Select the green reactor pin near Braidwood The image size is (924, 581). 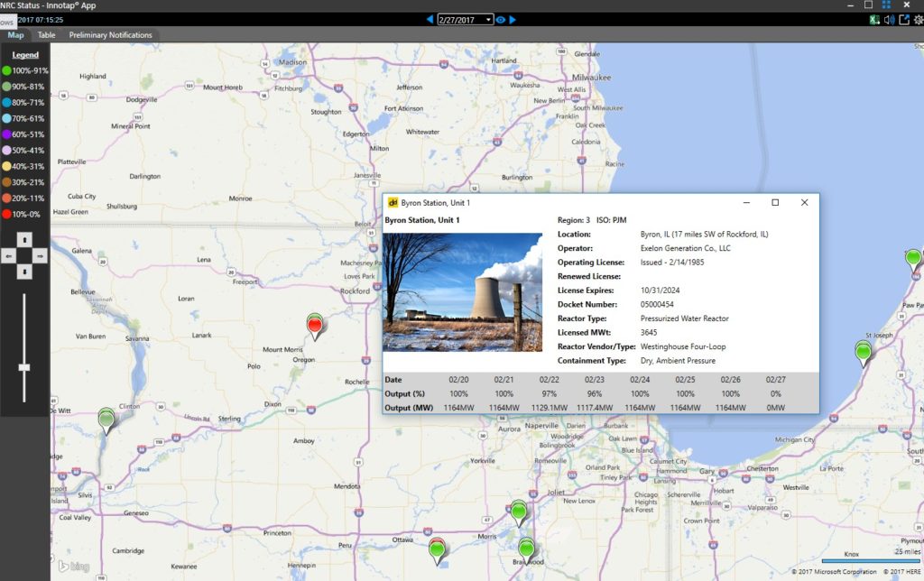point(526,549)
